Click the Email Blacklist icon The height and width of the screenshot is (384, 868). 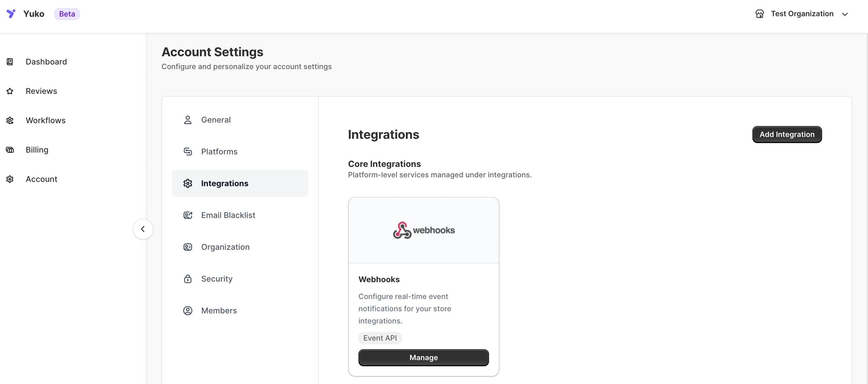(x=188, y=215)
